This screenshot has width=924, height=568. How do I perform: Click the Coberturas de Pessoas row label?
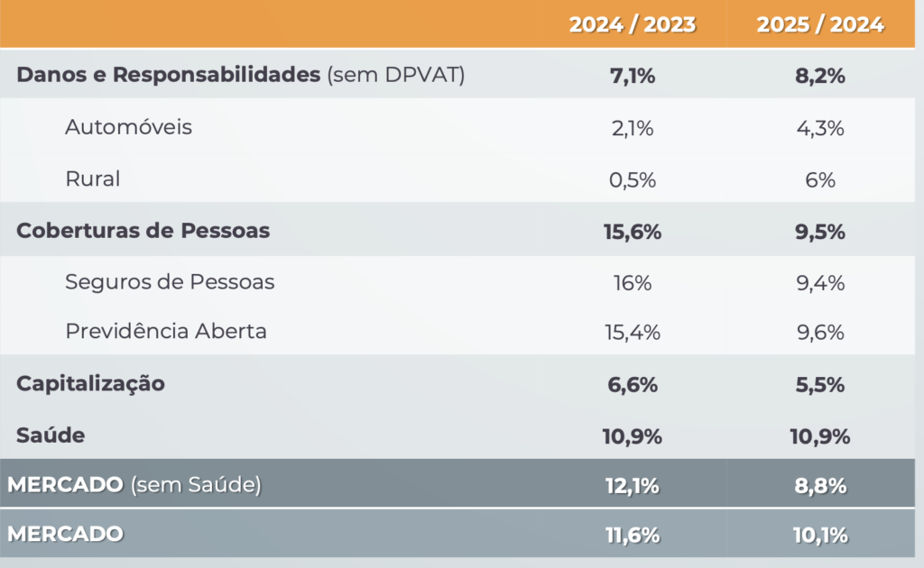tap(143, 230)
